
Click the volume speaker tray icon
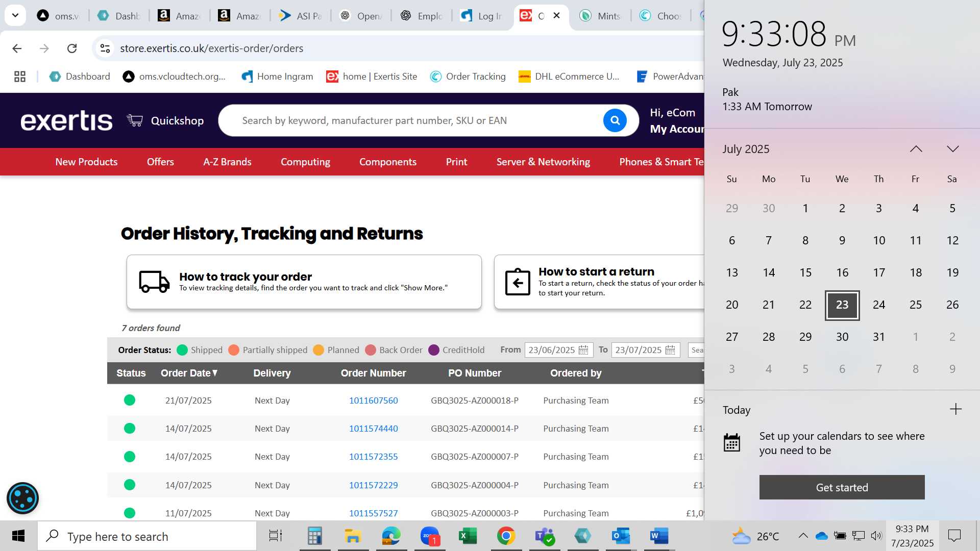pyautogui.click(x=876, y=536)
